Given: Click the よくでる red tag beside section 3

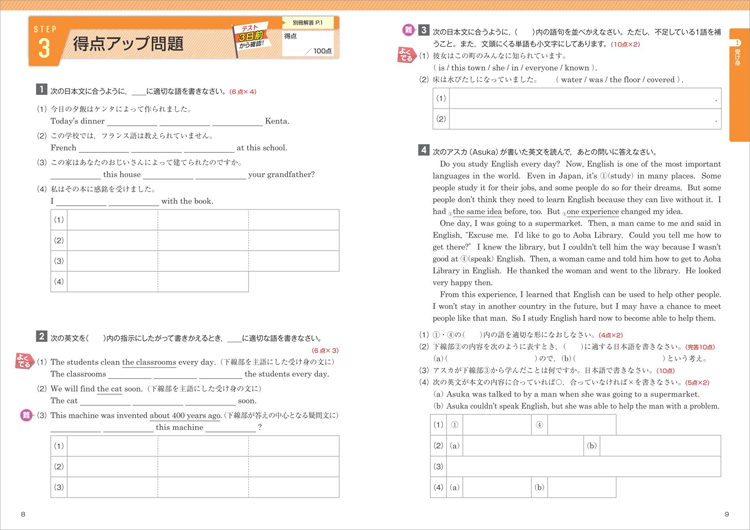Looking at the screenshot, I should coord(406,55).
